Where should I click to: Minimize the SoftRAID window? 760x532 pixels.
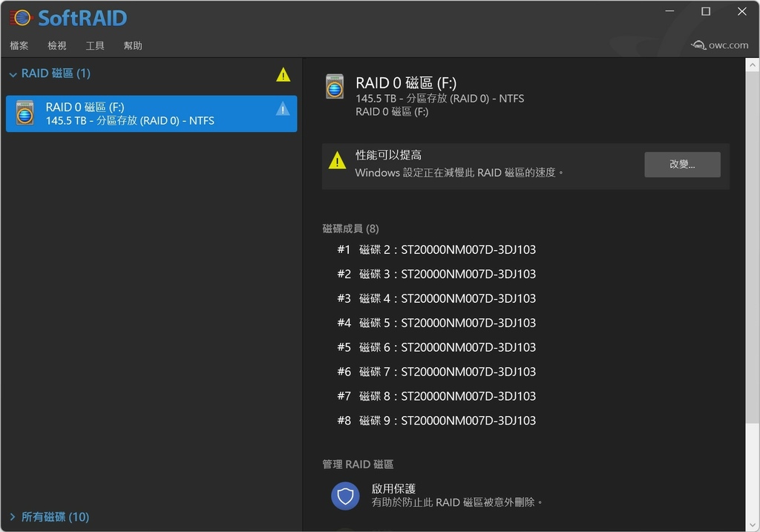669,11
